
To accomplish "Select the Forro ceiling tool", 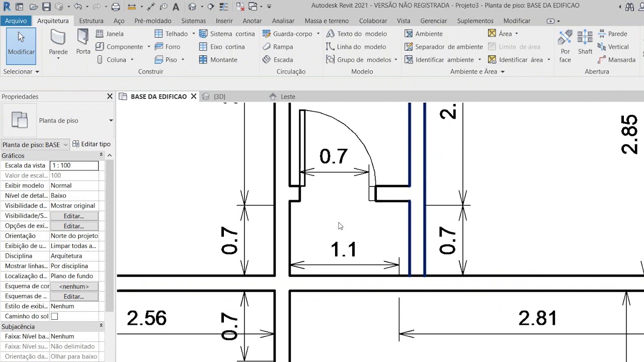I will click(x=168, y=47).
